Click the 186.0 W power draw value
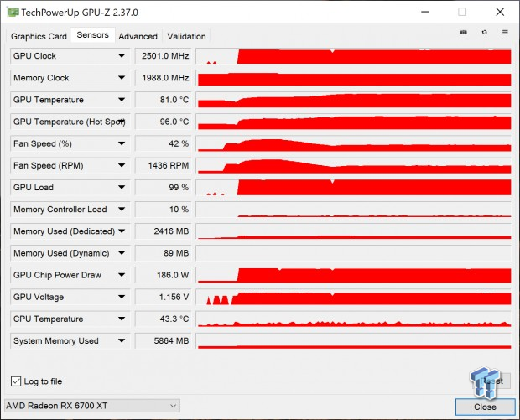This screenshot has height=420, width=520. coord(163,275)
